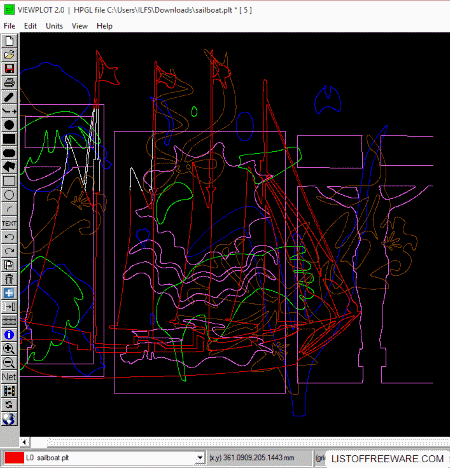Print using the printer icon
450x468 pixels.
point(9,83)
